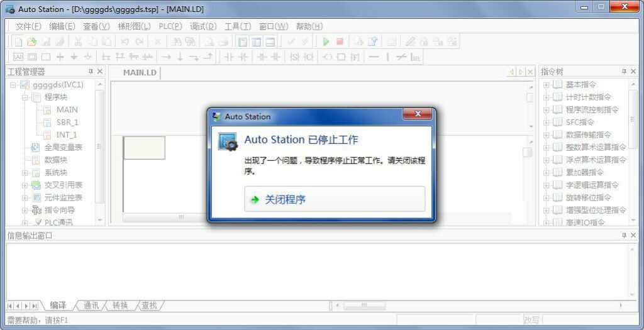Insert function block (F) ladder element
This screenshot has width=644, height=330.
click(355, 57)
